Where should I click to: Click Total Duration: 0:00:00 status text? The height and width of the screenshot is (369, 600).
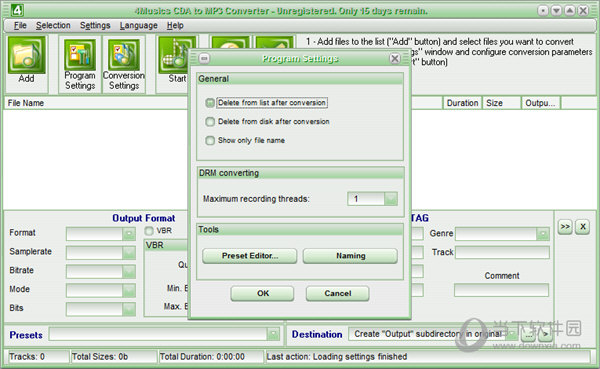click(202, 357)
